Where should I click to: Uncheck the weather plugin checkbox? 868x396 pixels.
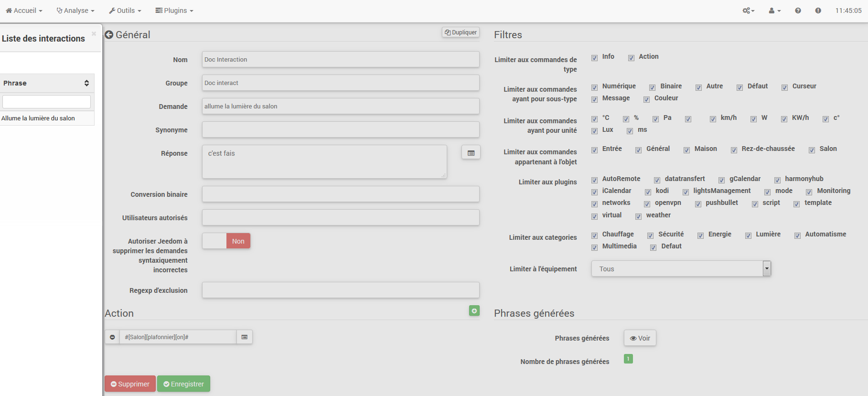click(639, 216)
